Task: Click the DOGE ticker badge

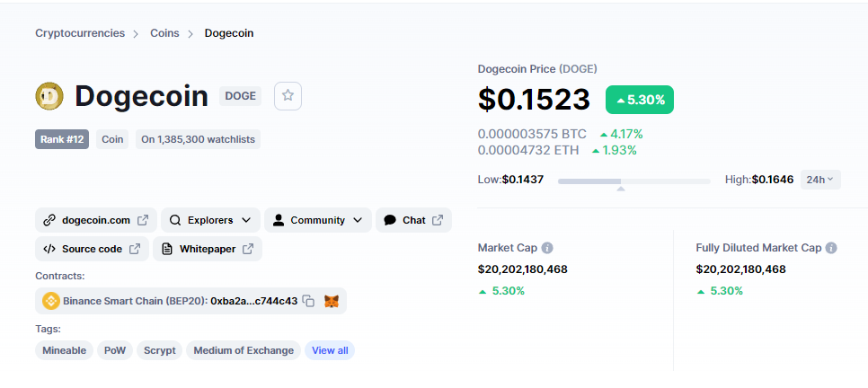Action: point(240,96)
